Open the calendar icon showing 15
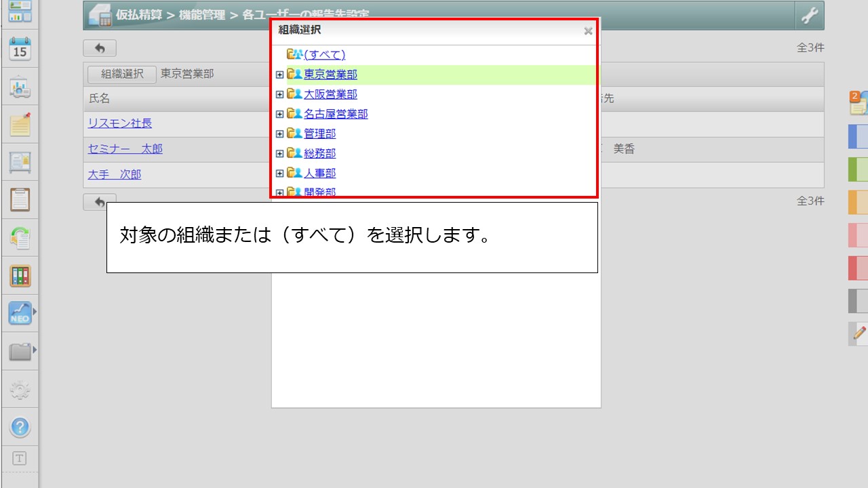868x488 pixels. click(x=20, y=49)
